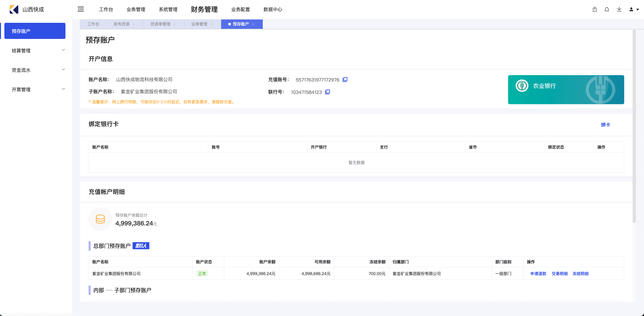Switch to the 发布货源 page tab
The image size is (644, 316).
121,24
